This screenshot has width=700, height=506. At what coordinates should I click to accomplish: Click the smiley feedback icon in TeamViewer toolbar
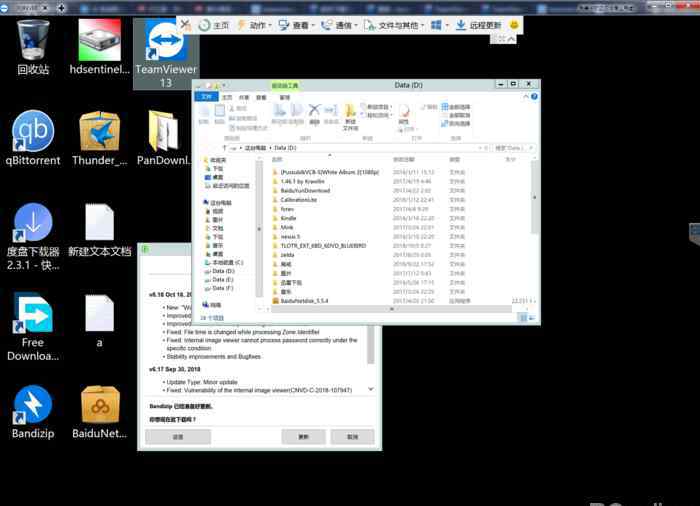coord(514,25)
